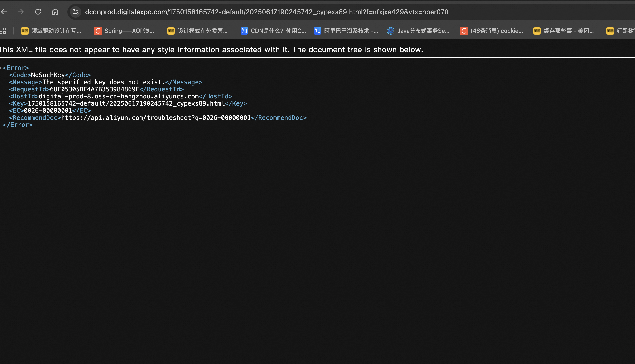Click the NoSuchKey code text

coord(48,75)
